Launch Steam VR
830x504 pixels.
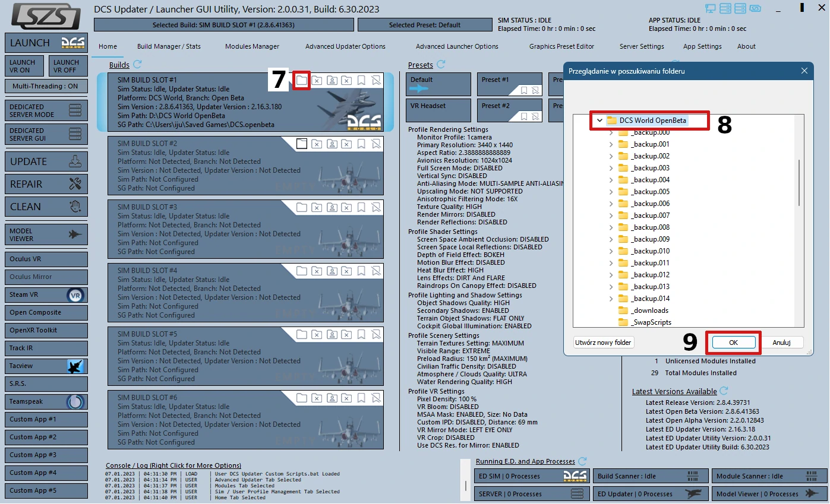coord(46,295)
